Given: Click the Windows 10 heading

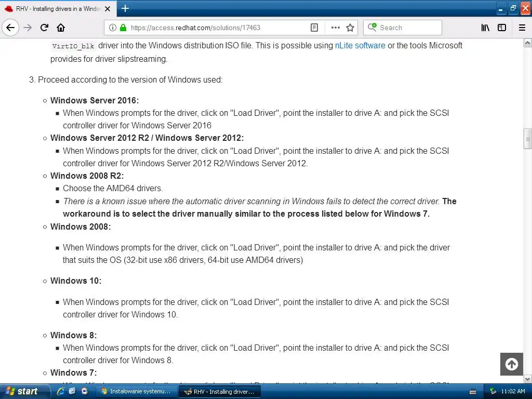Looking at the screenshot, I should [x=76, y=281].
